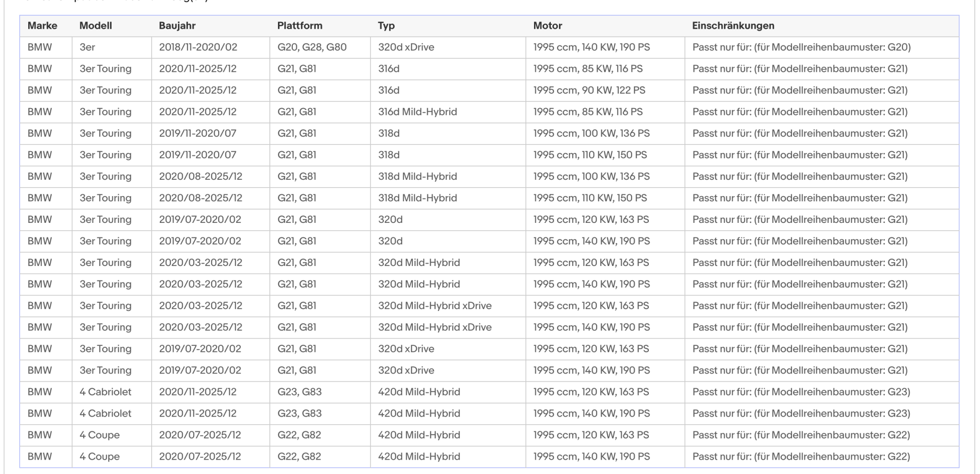The width and height of the screenshot is (980, 474).
Task: Click '420d Mild-Hybrid' in the 4 Coupe 120 KW row
Action: tap(419, 435)
